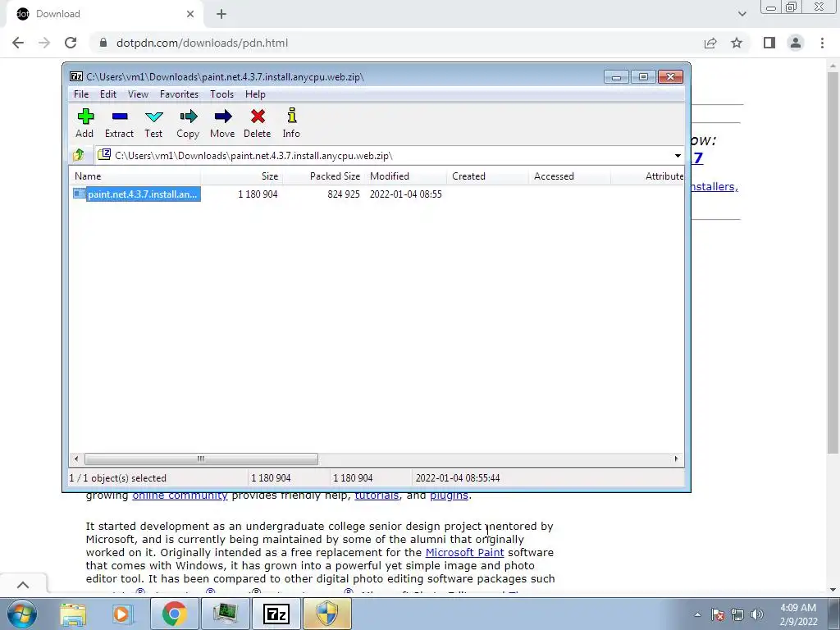Click the horizontal scrollbar thumb in 7-Zip
Image resolution: width=840 pixels, height=630 pixels.
[201, 459]
